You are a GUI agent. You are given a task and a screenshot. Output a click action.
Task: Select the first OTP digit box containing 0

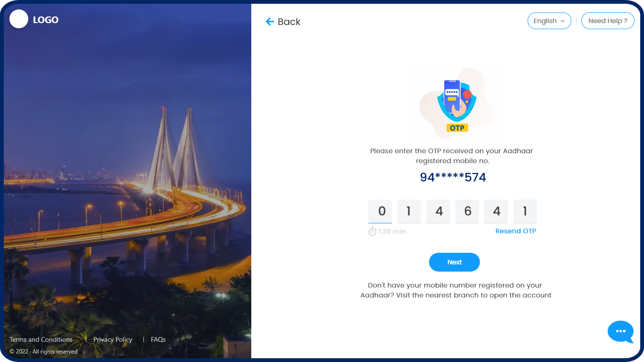pos(380,211)
